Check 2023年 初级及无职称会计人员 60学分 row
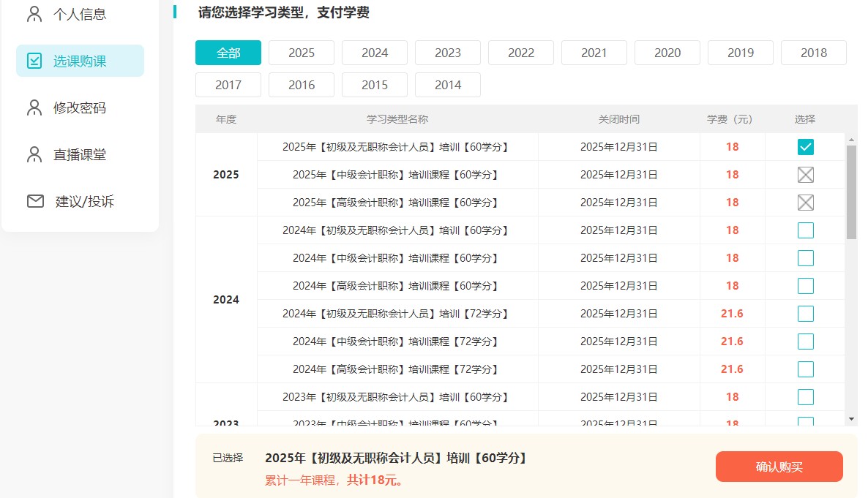 [806, 397]
